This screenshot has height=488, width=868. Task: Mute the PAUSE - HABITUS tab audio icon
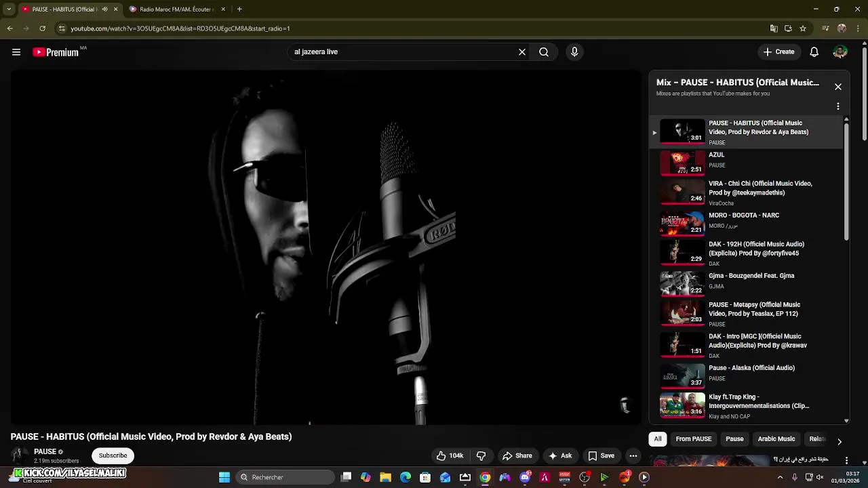[104, 9]
